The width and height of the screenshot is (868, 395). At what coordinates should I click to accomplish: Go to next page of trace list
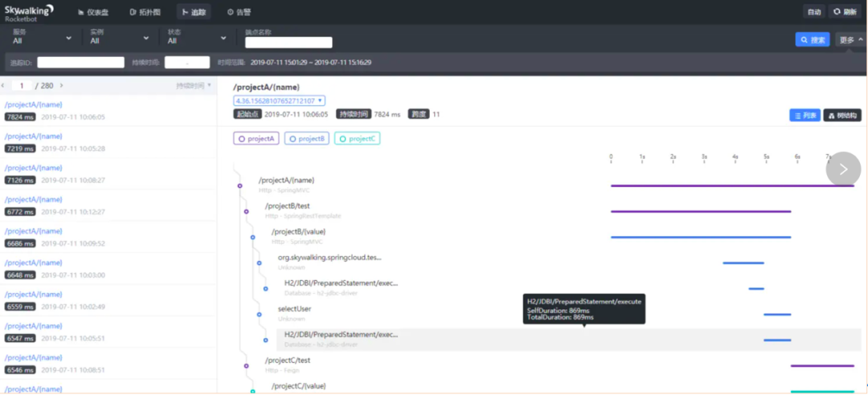point(62,86)
